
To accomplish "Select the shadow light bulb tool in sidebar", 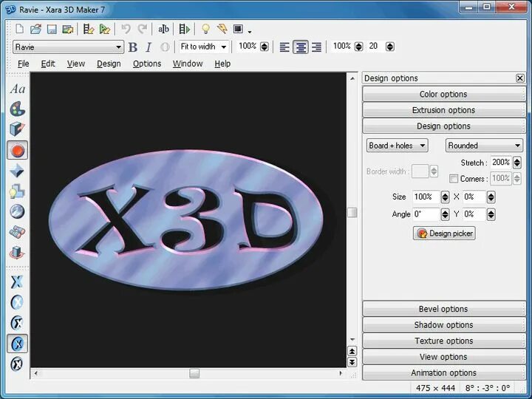I will tap(17, 191).
